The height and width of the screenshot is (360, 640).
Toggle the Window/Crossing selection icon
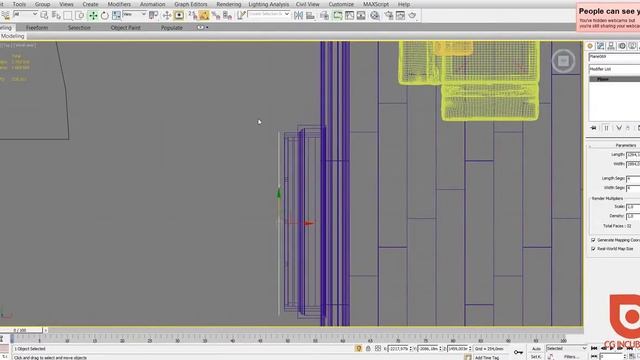coord(80,16)
